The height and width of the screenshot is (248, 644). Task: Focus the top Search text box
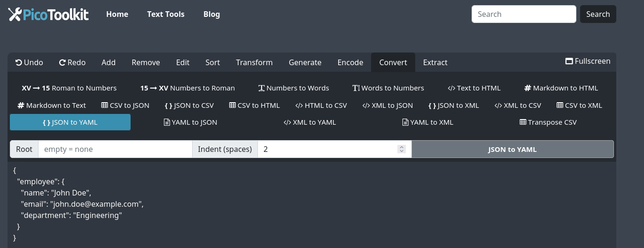pos(523,14)
